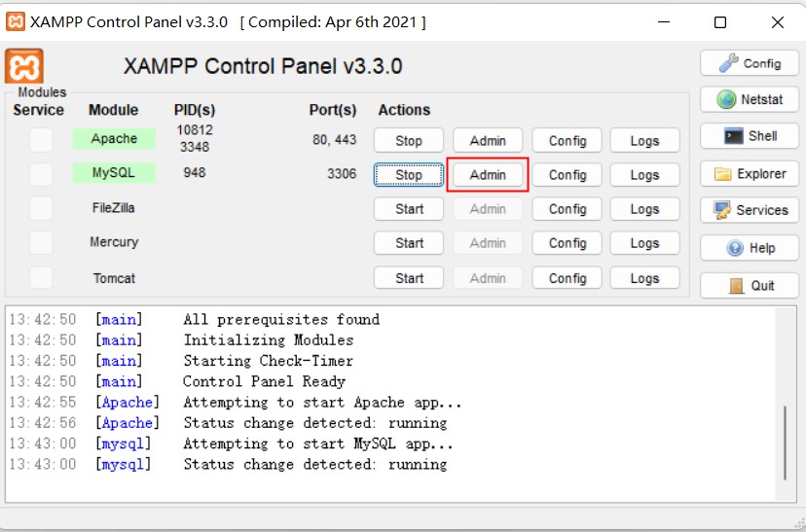Open Services via the monitor-and-wrench icon
Viewport: 806px width, 532px height.
point(722,210)
